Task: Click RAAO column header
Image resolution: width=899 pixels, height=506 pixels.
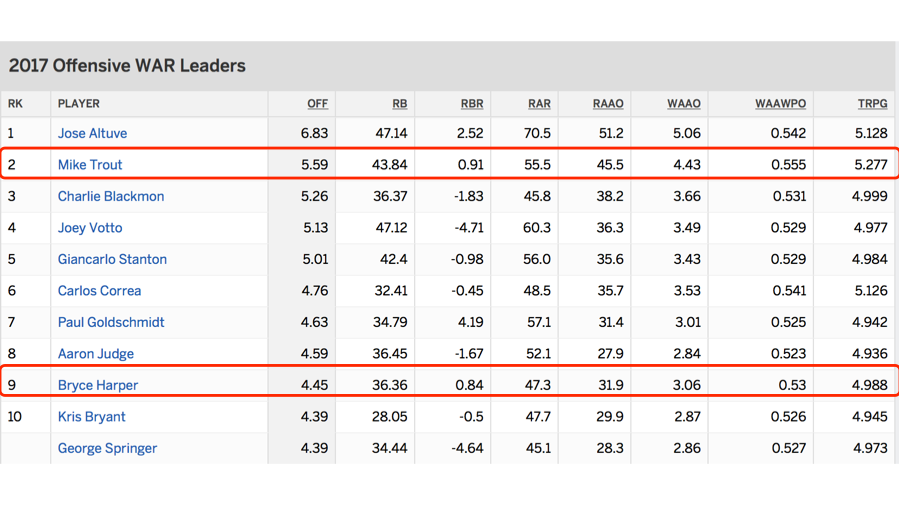Action: [607, 103]
